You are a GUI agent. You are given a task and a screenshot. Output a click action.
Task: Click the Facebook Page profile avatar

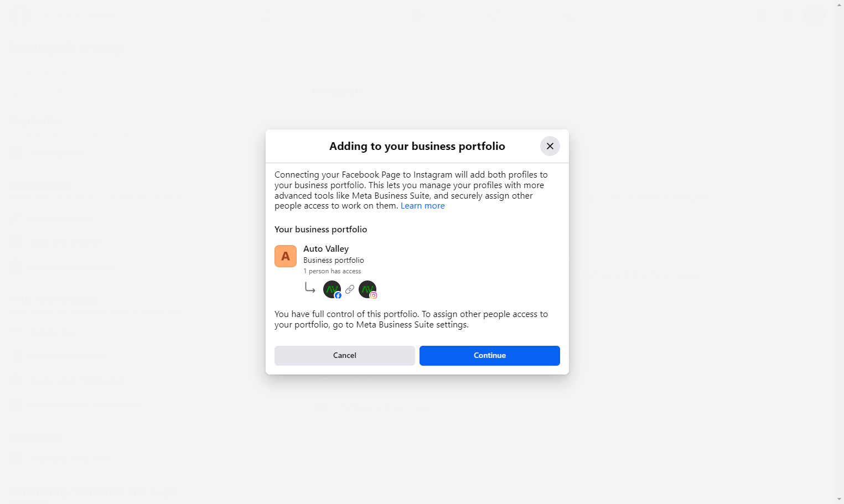coord(332,289)
